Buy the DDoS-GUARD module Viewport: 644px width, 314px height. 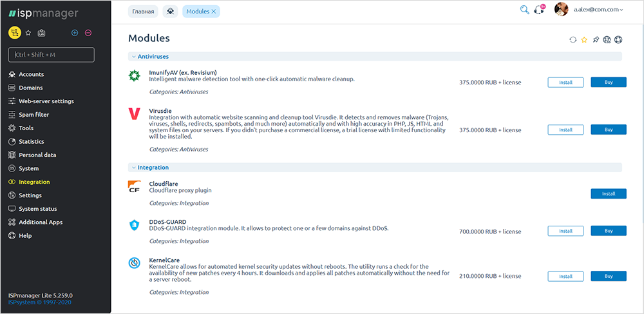point(609,231)
